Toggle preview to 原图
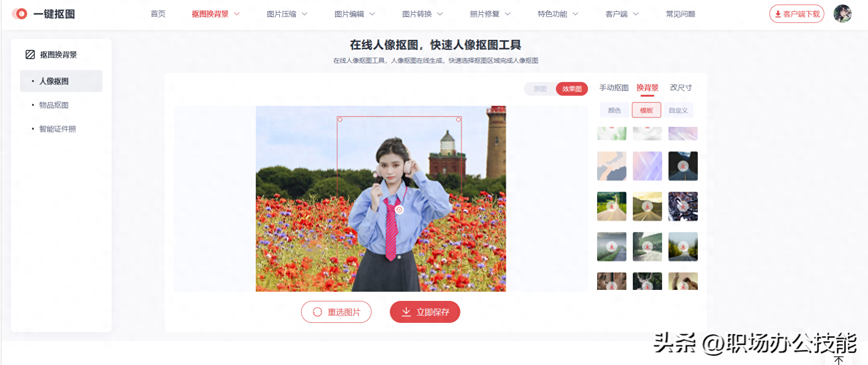The height and width of the screenshot is (365, 868). coord(540,89)
